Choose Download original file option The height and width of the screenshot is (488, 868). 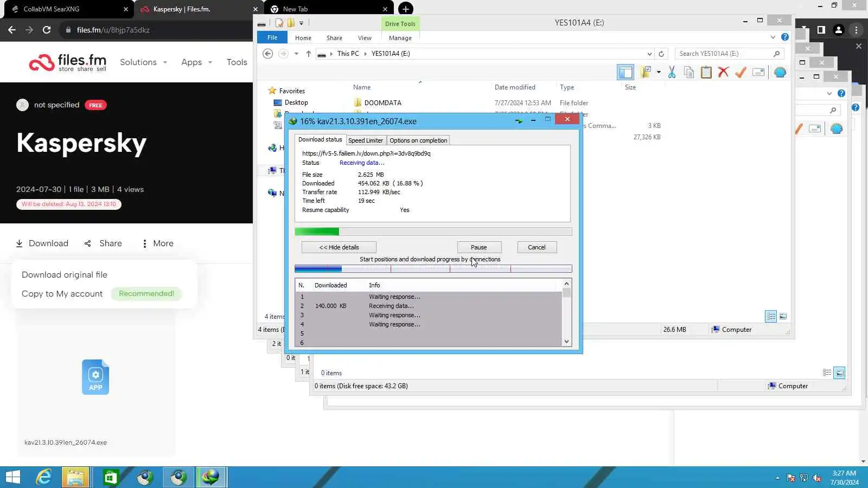[65, 275]
